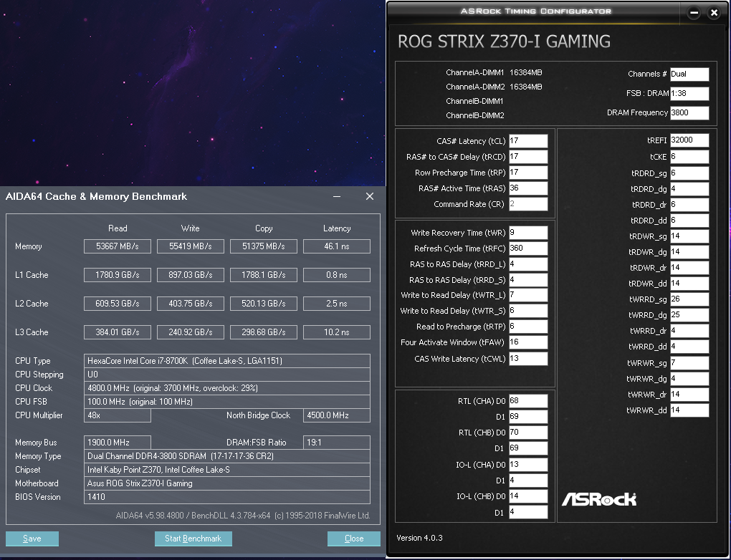Minimize the ASRock Timing Configurator window
731x560 pixels.
(694, 13)
